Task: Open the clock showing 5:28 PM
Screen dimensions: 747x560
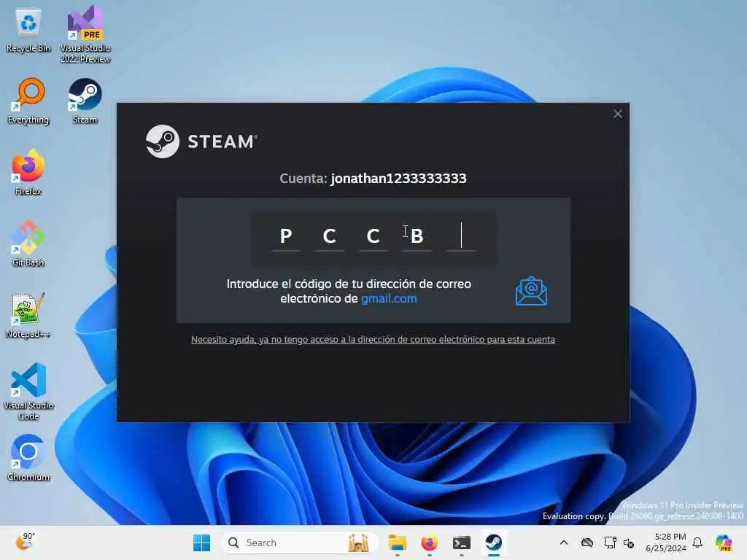Action: tap(666, 542)
